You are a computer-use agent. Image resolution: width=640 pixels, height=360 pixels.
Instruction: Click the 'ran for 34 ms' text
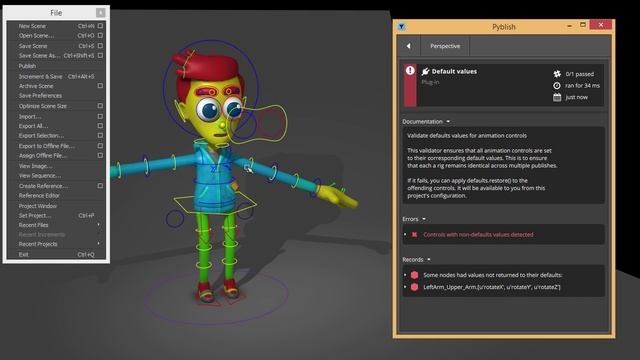(x=582, y=86)
